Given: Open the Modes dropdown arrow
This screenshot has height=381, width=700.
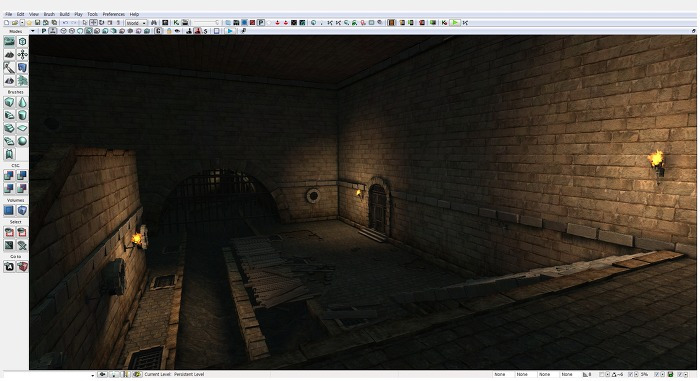Looking at the screenshot, I should tap(32, 31).
